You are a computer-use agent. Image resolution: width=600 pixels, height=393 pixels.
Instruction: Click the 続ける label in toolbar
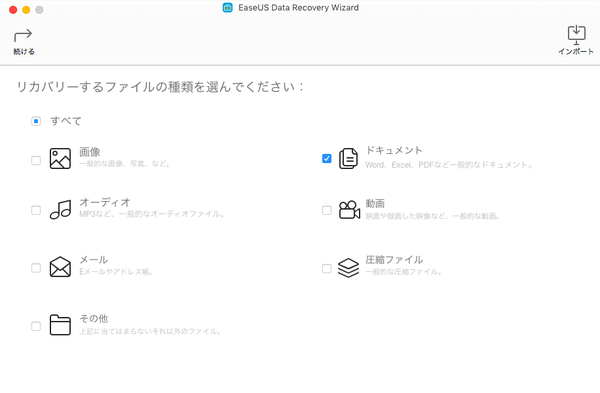(24, 52)
